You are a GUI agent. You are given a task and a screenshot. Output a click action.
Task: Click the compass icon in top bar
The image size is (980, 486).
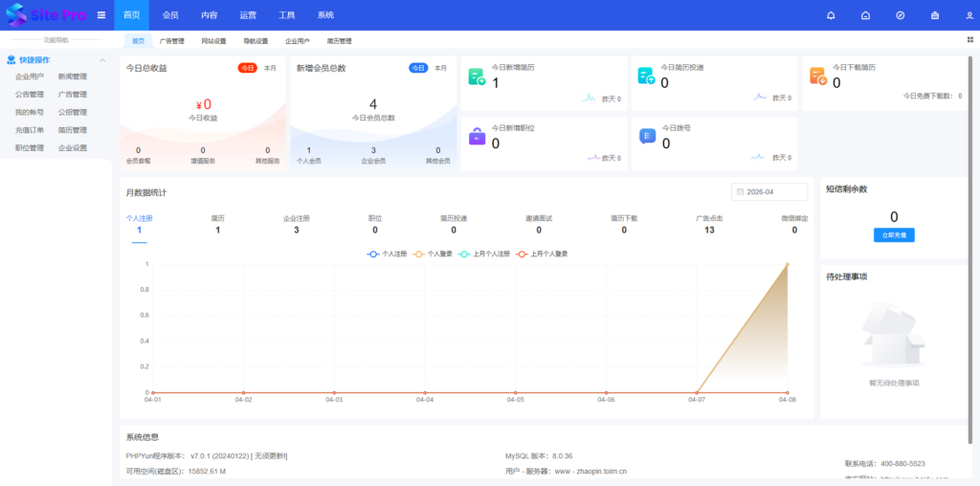[x=900, y=15]
